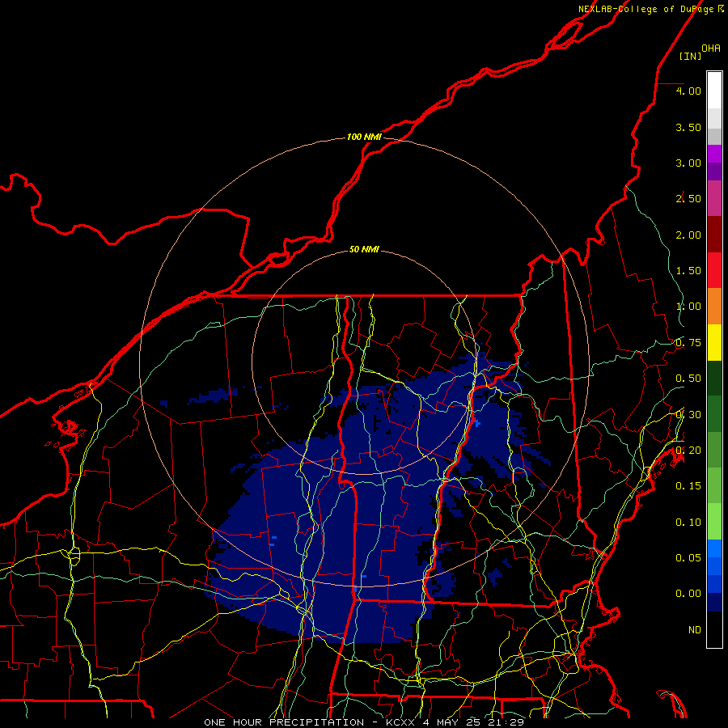Click the 21:29 timestamp
This screenshot has height=728, width=728.
pyautogui.click(x=506, y=722)
